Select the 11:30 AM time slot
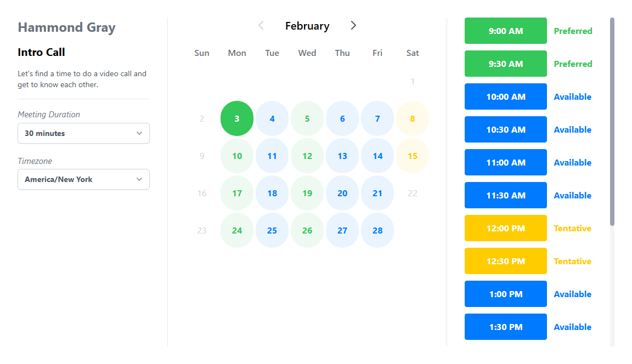This screenshot has height=364, width=632. 505,195
